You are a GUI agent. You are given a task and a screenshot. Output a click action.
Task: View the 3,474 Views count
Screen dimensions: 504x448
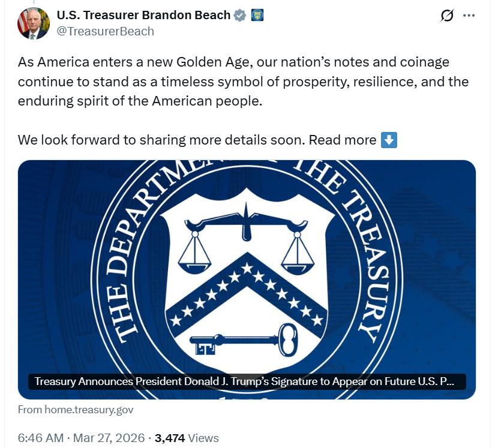(187, 438)
